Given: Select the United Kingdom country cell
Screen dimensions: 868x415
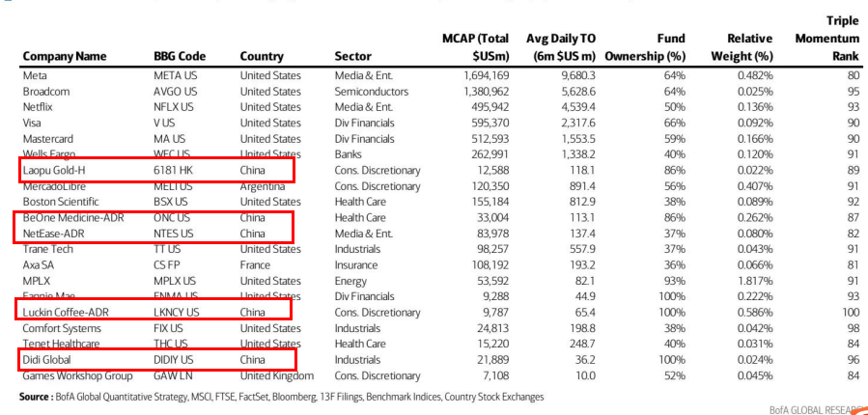Looking at the screenshot, I should pos(276,375).
